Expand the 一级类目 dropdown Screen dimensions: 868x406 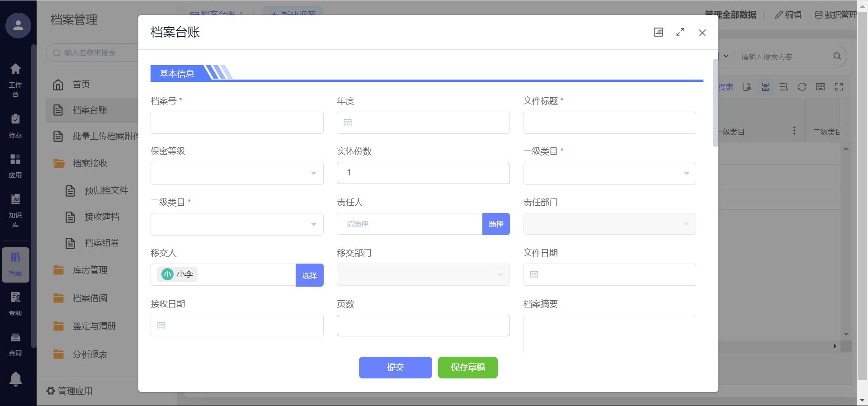(x=609, y=173)
